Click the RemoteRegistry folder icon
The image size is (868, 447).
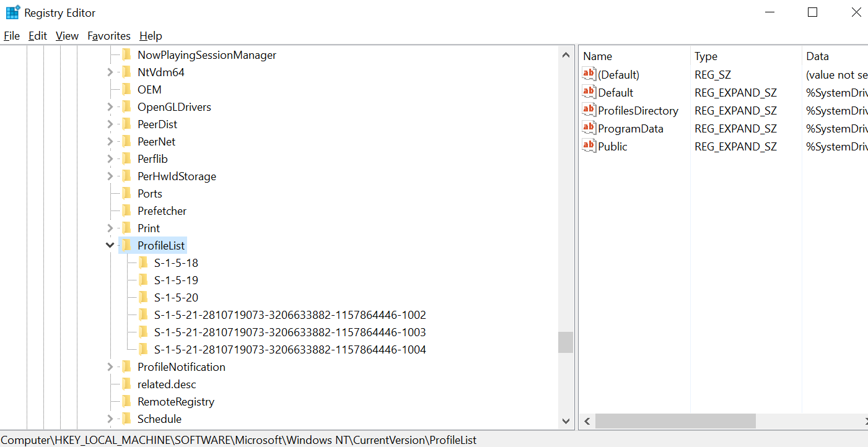126,401
